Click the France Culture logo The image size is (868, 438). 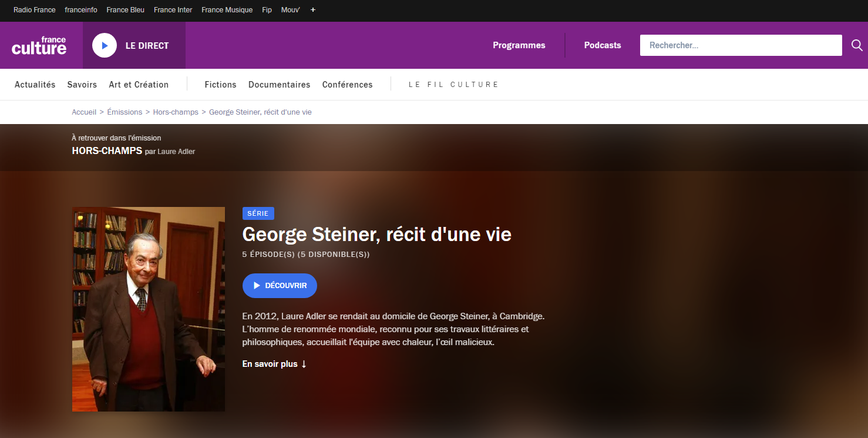[39, 45]
